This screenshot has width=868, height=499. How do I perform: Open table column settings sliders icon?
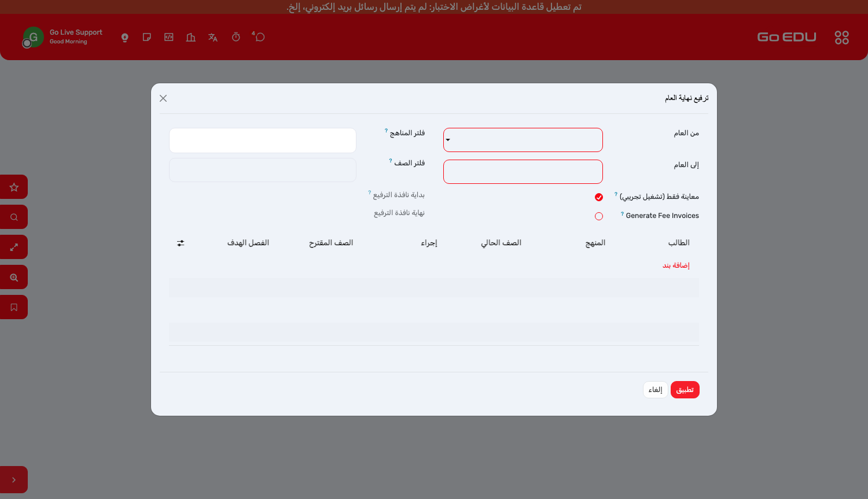click(181, 243)
